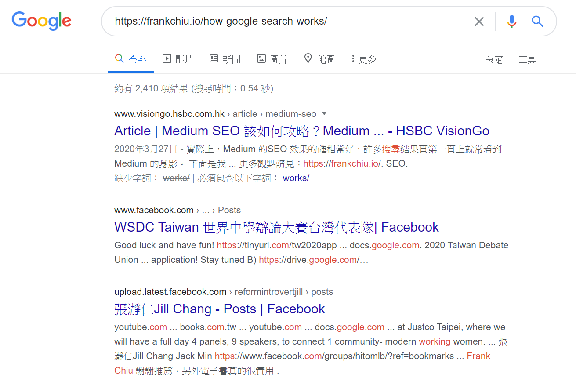The image size is (576, 392).
Task: Open the 更多 menu
Action: (x=364, y=59)
